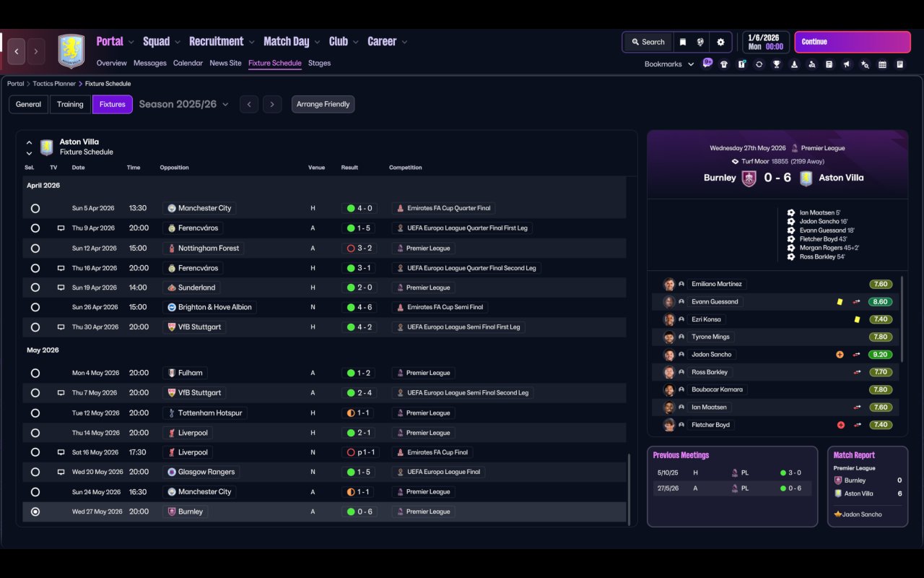Click the megaphone icon in the bookmarks bar
Image resolution: width=924 pixels, height=578 pixels.
click(x=847, y=64)
